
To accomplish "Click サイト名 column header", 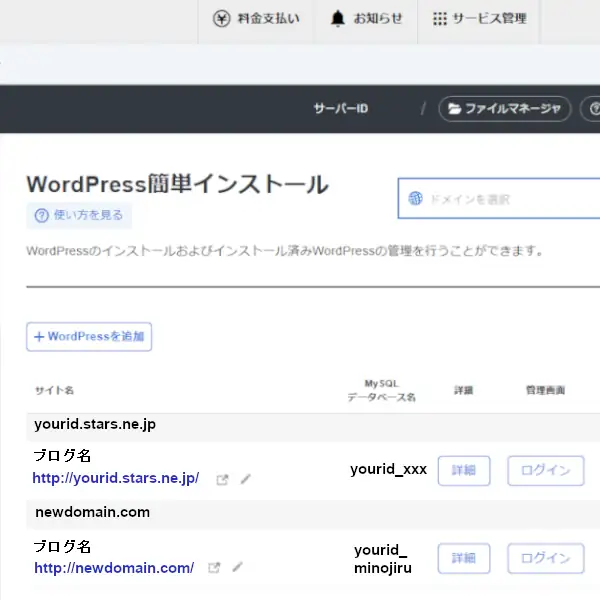I will pyautogui.click(x=54, y=390).
